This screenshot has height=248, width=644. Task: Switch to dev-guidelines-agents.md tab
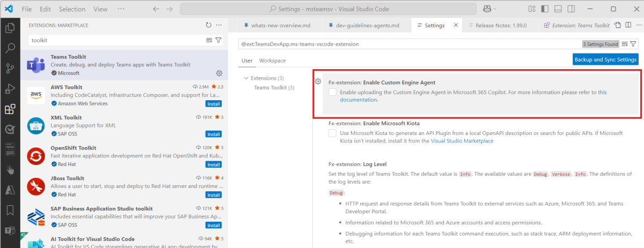point(368,25)
